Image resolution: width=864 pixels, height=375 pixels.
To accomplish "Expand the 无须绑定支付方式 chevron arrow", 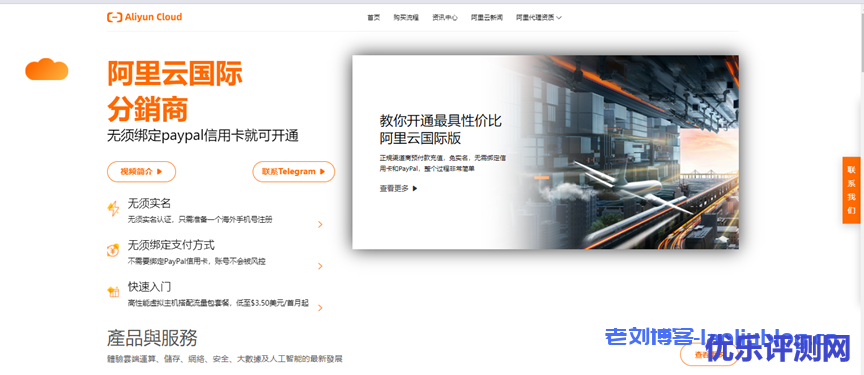I will (x=320, y=266).
